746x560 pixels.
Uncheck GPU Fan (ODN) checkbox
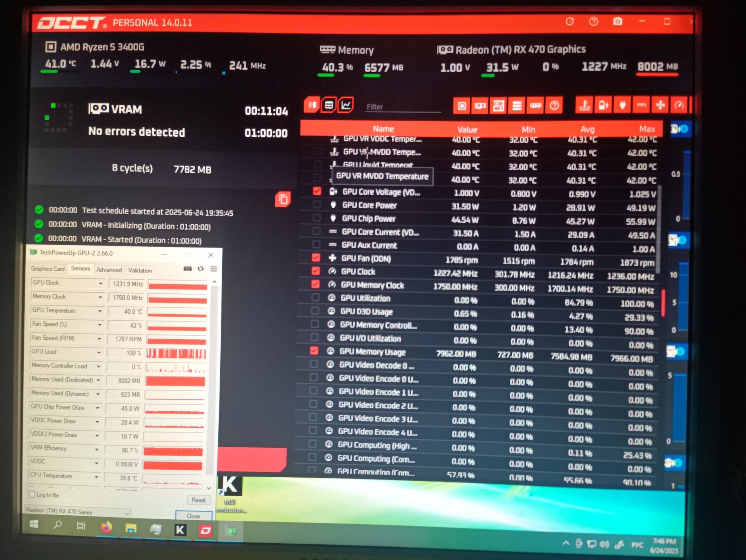[316, 258]
